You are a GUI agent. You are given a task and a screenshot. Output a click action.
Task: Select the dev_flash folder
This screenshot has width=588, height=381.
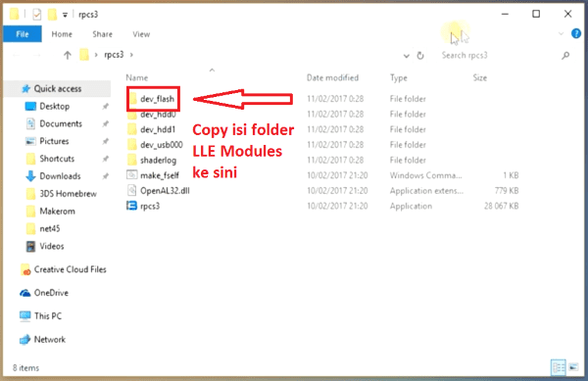[x=153, y=99]
